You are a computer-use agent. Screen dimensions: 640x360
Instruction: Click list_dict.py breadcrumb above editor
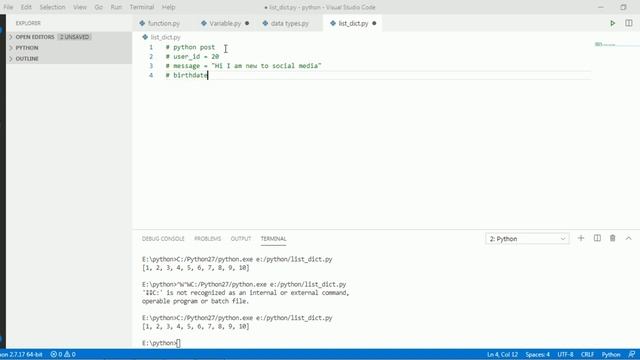pos(165,37)
